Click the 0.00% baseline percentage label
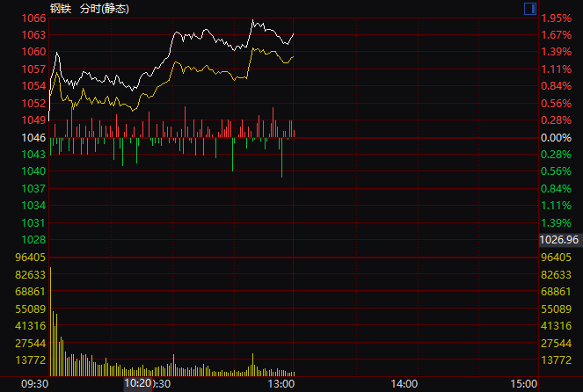Screen dimensions: 583x392 [x=556, y=137]
